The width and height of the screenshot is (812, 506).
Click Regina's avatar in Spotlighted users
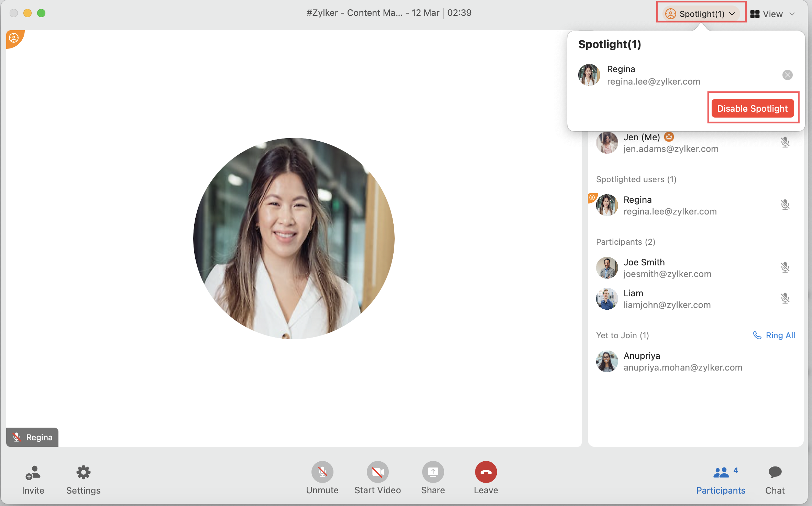coord(607,205)
